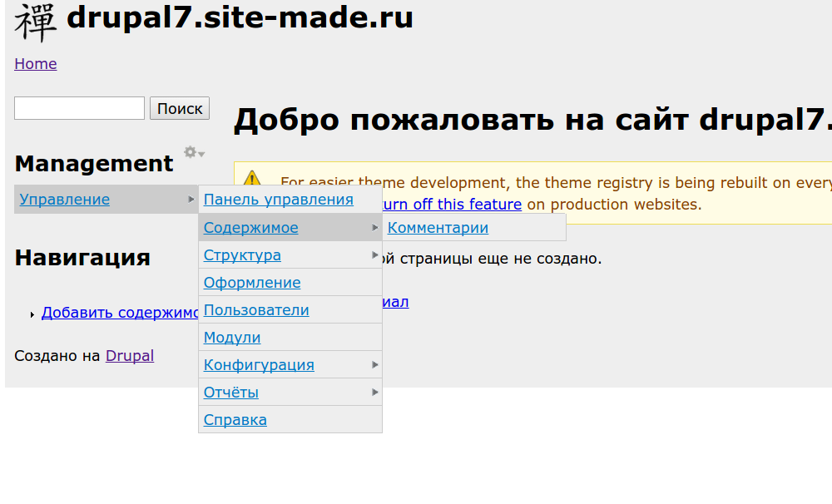This screenshot has height=504, width=832.
Task: Click the Добавить содержимое link
Action: [120, 313]
